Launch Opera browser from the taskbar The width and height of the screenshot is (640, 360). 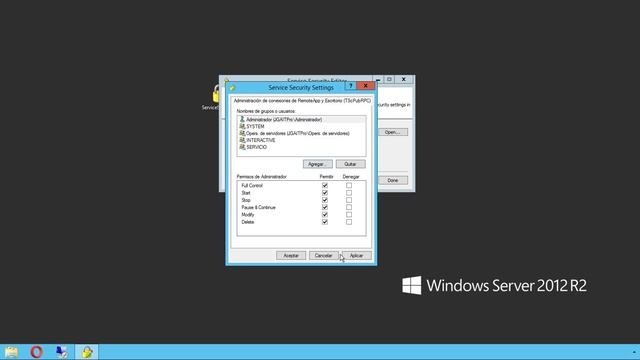coord(36,352)
